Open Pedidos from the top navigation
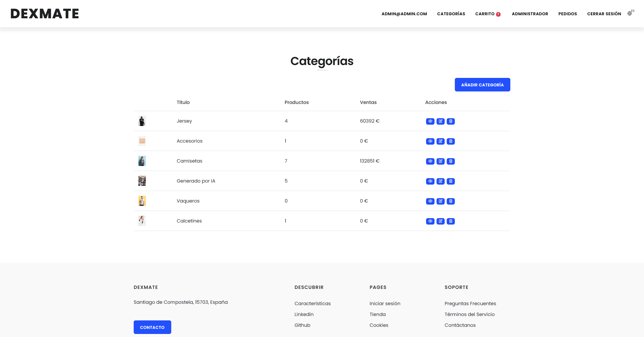Viewport: 644px width, 337px height. [x=568, y=14]
